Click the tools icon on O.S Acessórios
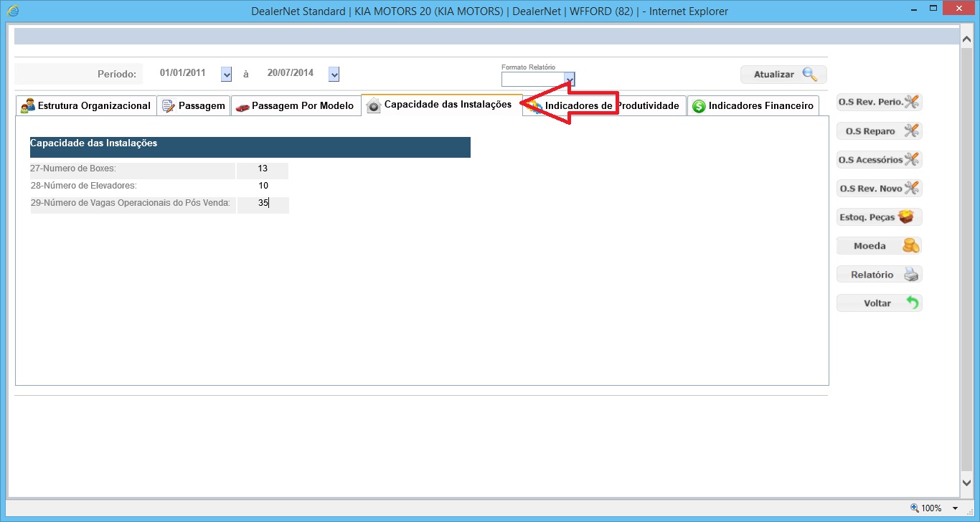The width and height of the screenshot is (980, 522). (x=911, y=159)
